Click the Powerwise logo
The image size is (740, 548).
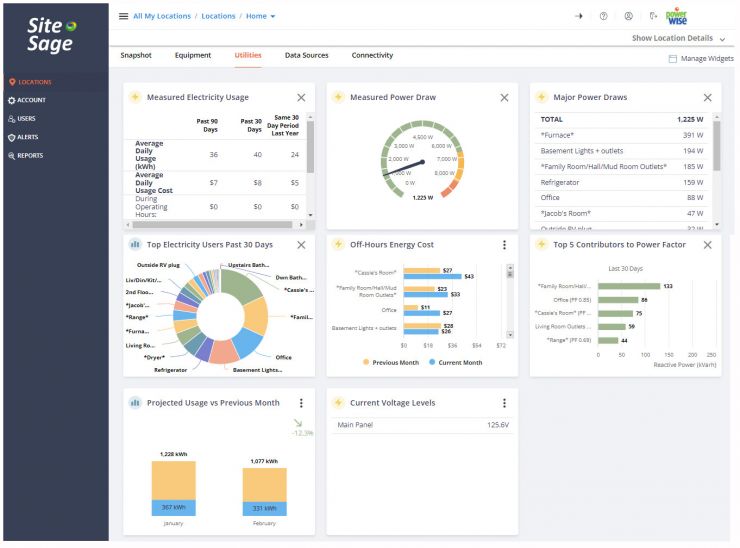[x=676, y=17]
